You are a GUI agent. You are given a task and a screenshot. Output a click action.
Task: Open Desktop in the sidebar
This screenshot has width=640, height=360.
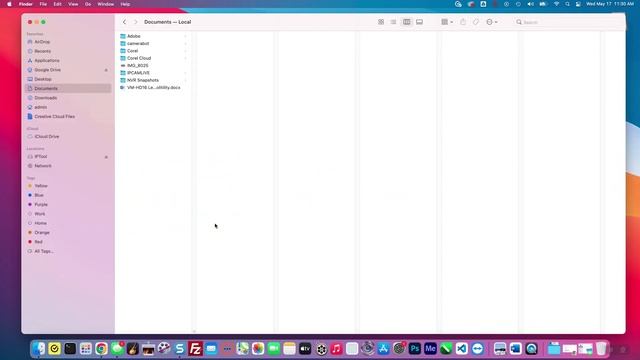pos(43,79)
